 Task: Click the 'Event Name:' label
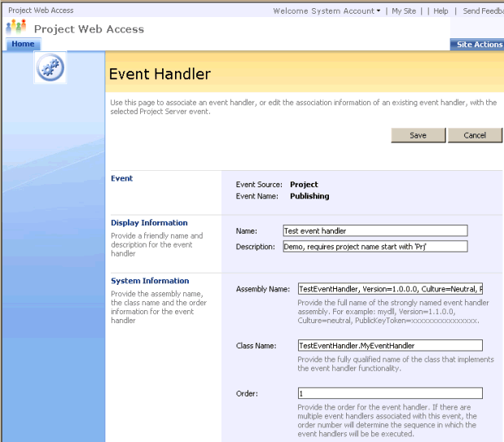pos(256,196)
